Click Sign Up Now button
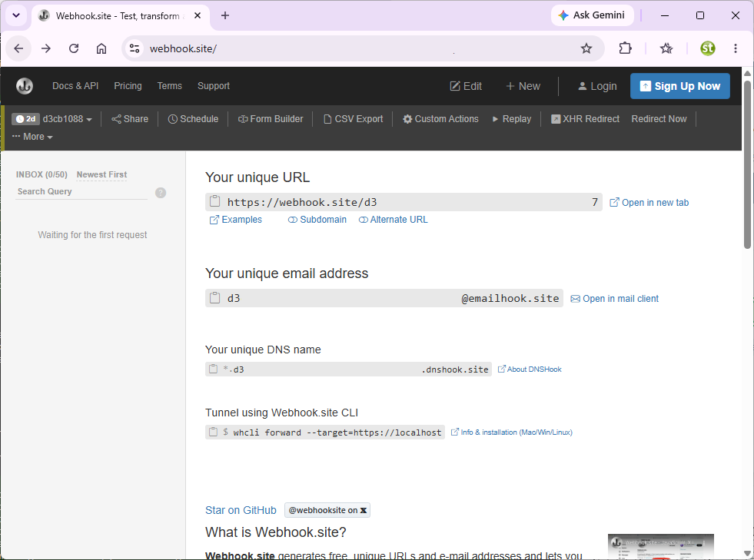The height and width of the screenshot is (560, 754). pos(680,86)
